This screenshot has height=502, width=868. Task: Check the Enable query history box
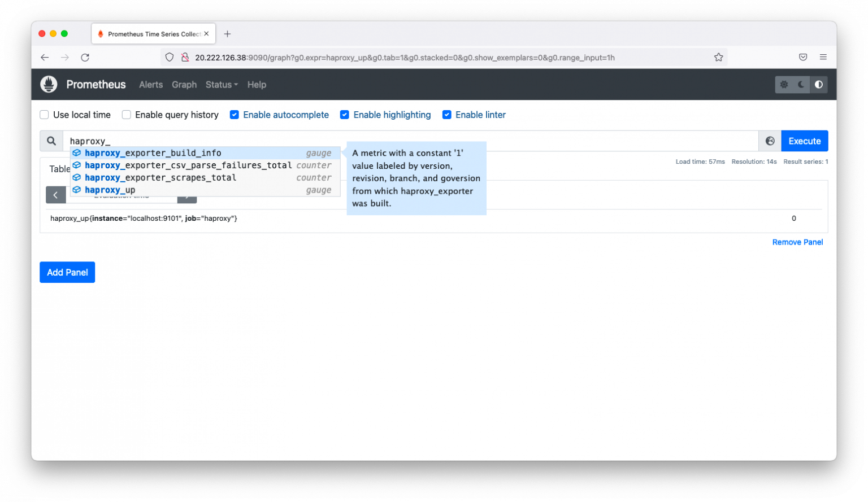click(x=127, y=115)
